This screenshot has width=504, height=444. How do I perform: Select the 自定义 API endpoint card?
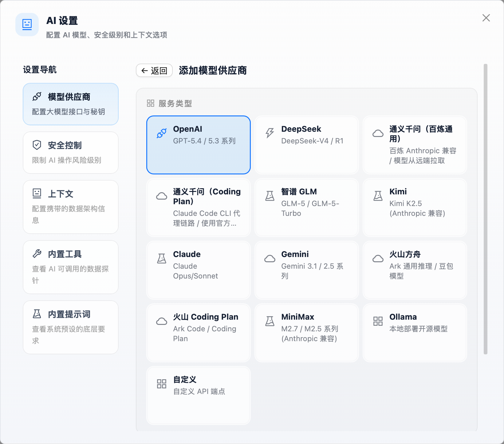[x=199, y=395]
